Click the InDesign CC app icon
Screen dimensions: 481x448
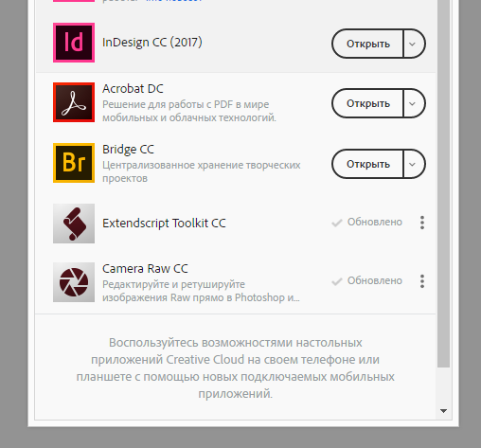point(74,43)
